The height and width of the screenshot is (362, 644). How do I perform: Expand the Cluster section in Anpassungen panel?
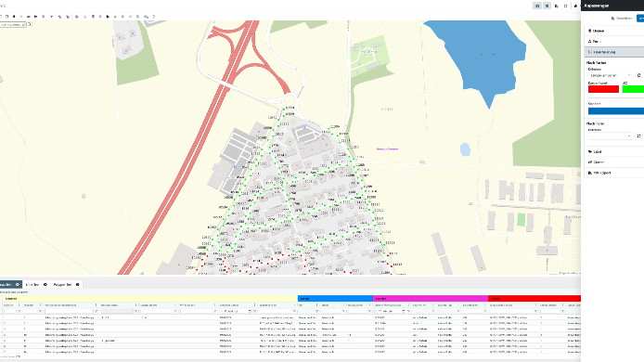click(614, 162)
